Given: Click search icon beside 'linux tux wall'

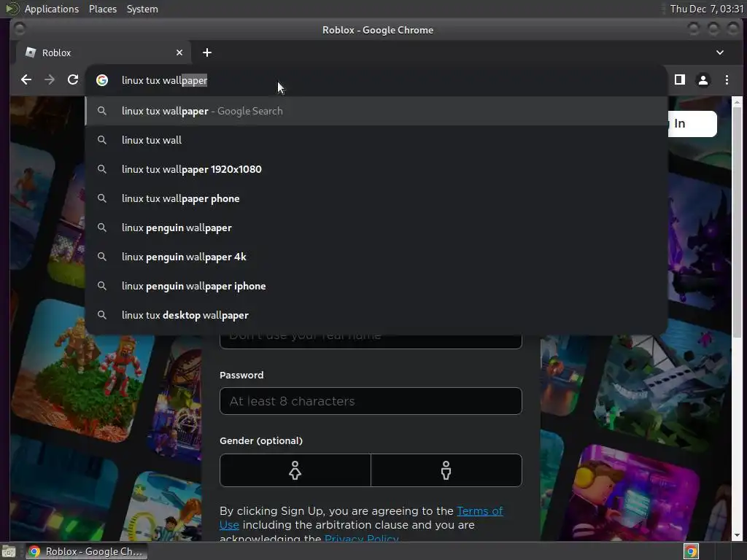Looking at the screenshot, I should click(x=102, y=140).
